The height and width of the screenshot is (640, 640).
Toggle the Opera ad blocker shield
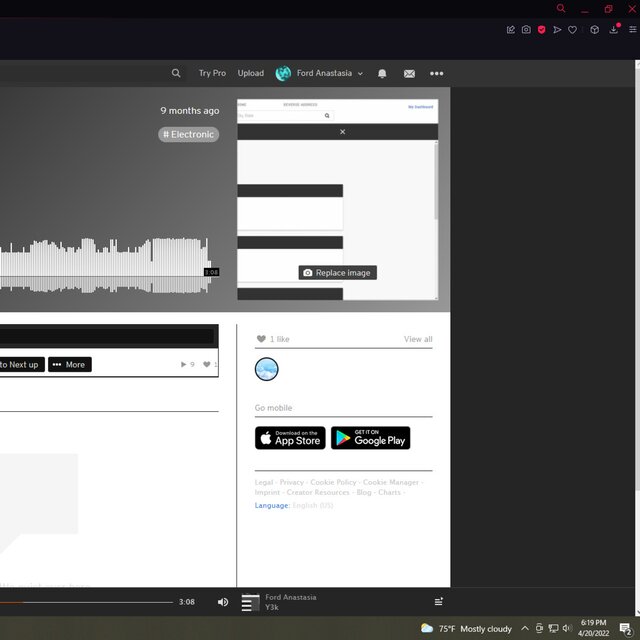(x=542, y=30)
